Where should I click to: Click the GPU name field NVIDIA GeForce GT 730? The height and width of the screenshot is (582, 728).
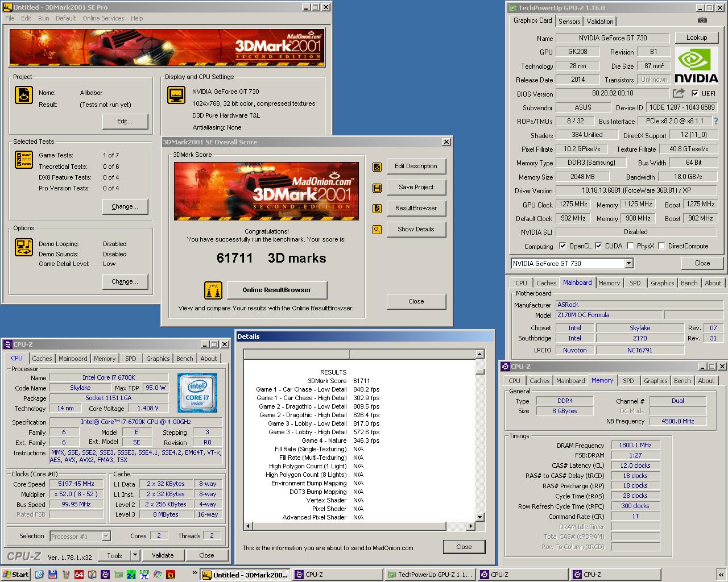613,38
